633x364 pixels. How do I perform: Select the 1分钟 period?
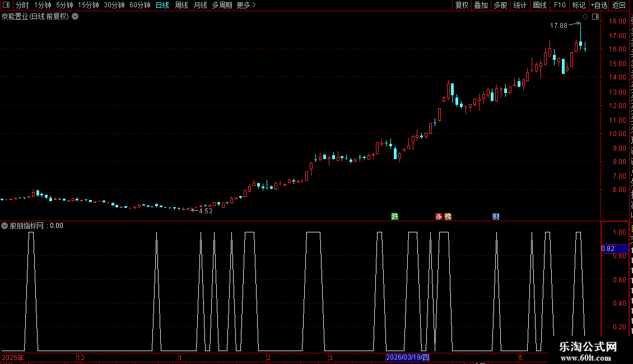tap(43, 5)
